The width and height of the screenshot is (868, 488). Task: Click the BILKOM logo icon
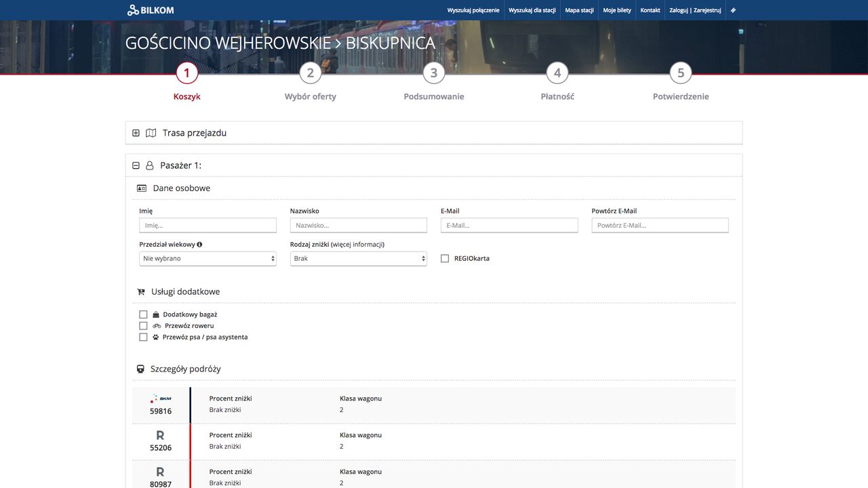tap(133, 10)
